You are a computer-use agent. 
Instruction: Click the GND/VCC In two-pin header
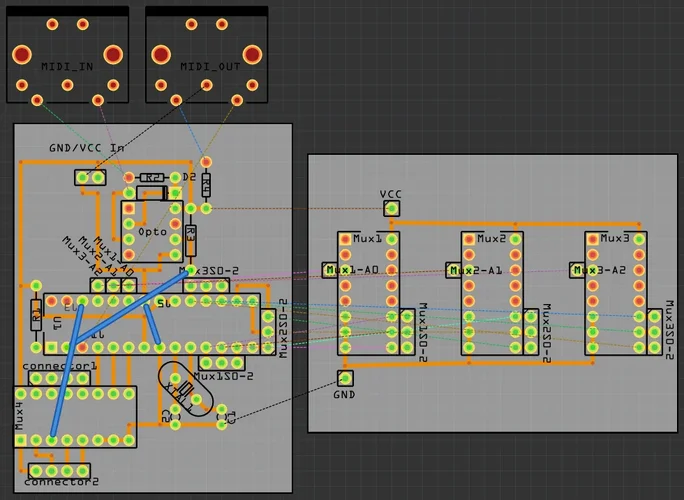click(90, 177)
